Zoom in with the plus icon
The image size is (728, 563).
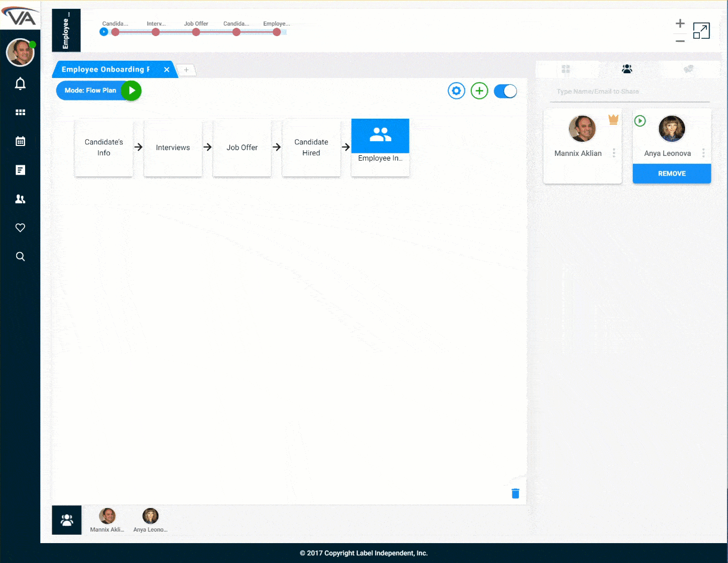[680, 23]
